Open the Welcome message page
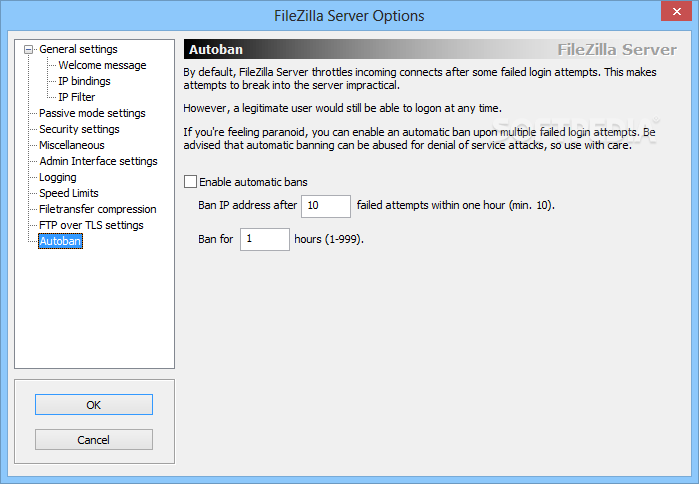The image size is (699, 484). point(102,65)
